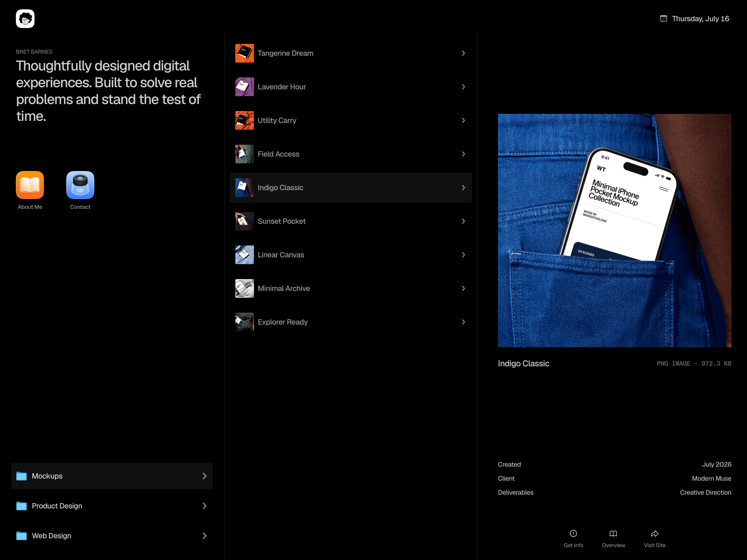Open the About Me book icon
The image size is (747, 560).
(30, 185)
